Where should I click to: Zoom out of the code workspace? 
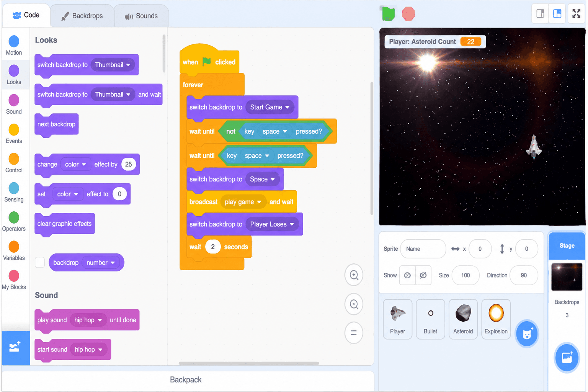[x=354, y=304]
